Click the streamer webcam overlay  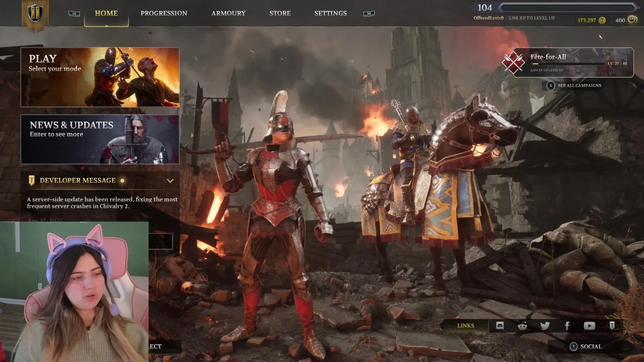tap(74, 292)
